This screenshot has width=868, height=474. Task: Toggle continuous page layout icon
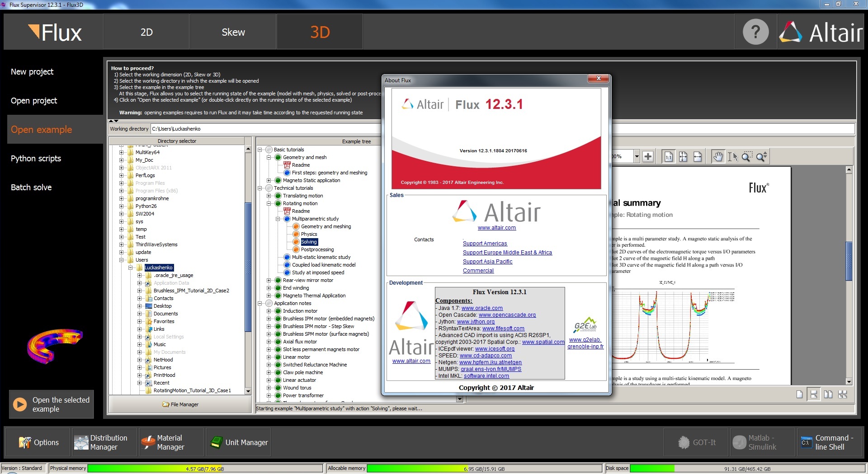(814, 394)
